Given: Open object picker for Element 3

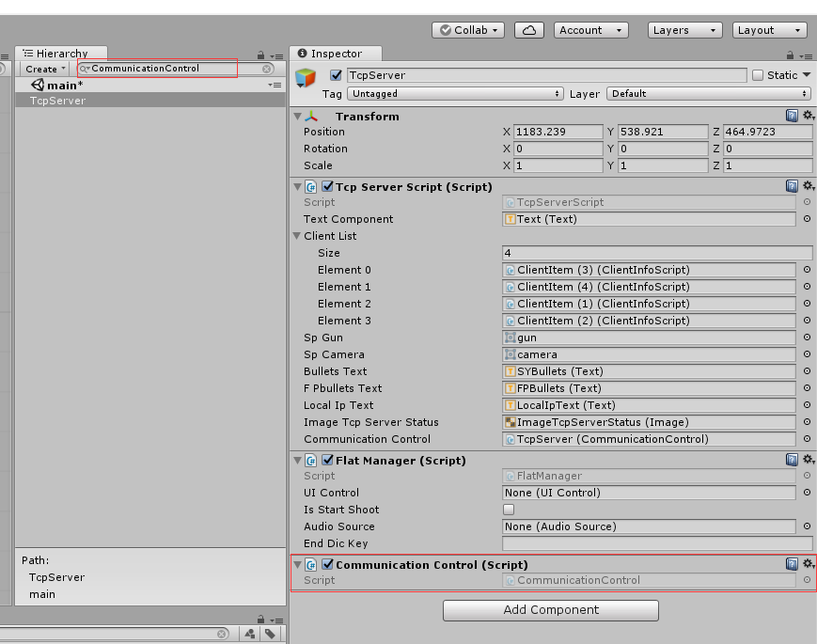Looking at the screenshot, I should 807,321.
